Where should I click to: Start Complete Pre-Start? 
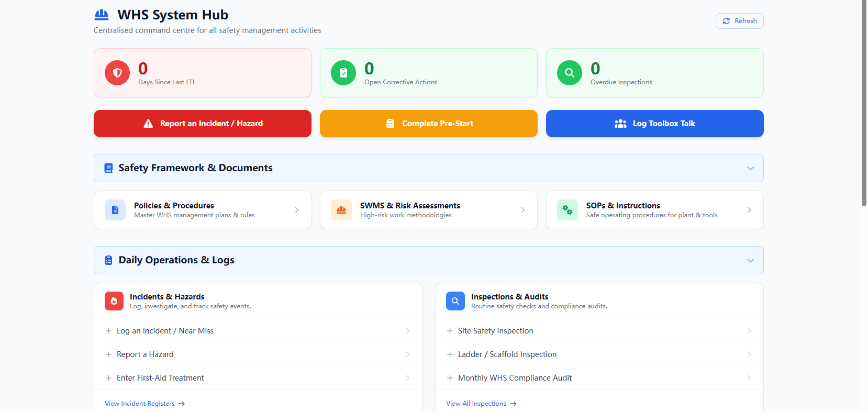(429, 124)
